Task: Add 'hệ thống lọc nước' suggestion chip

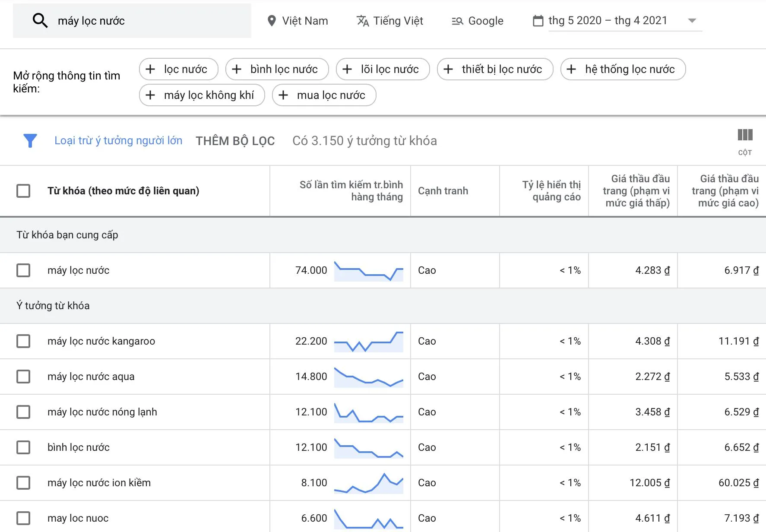Action: point(623,69)
